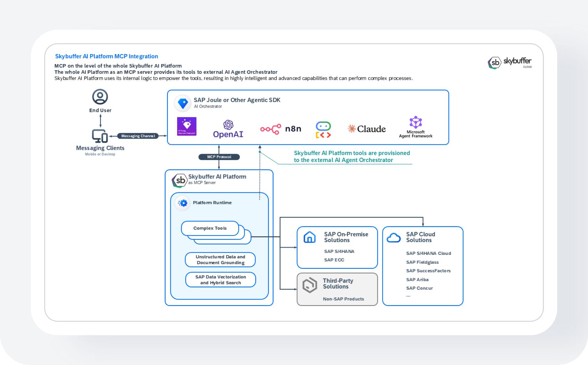Select the n8n logo
The image size is (588, 365).
tap(281, 129)
